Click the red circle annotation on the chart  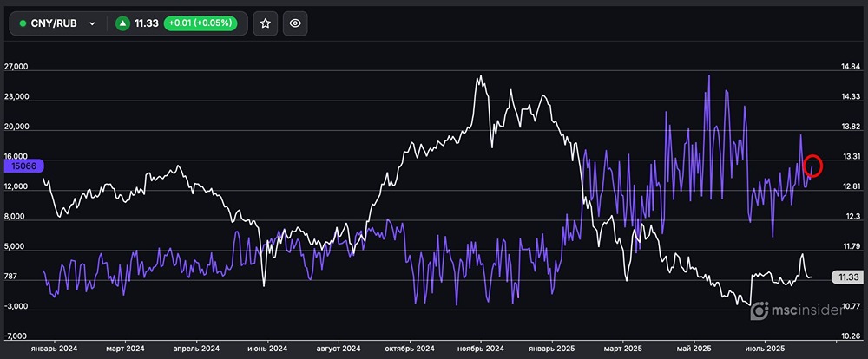[x=813, y=165]
